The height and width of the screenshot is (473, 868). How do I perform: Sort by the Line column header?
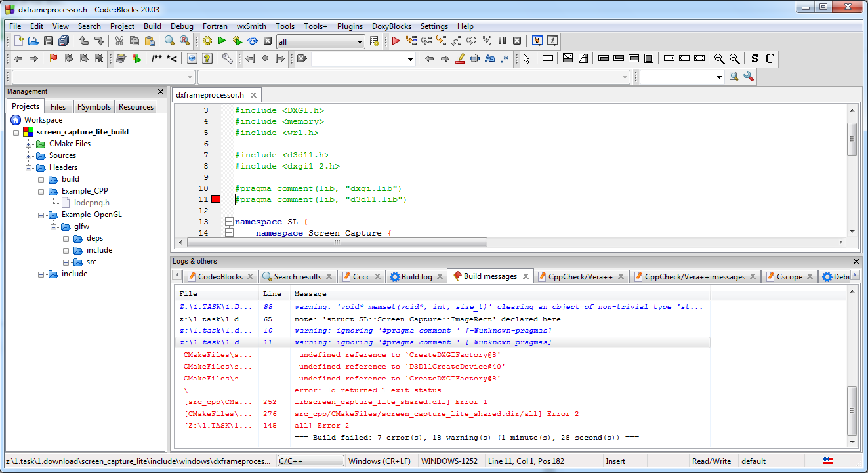274,293
